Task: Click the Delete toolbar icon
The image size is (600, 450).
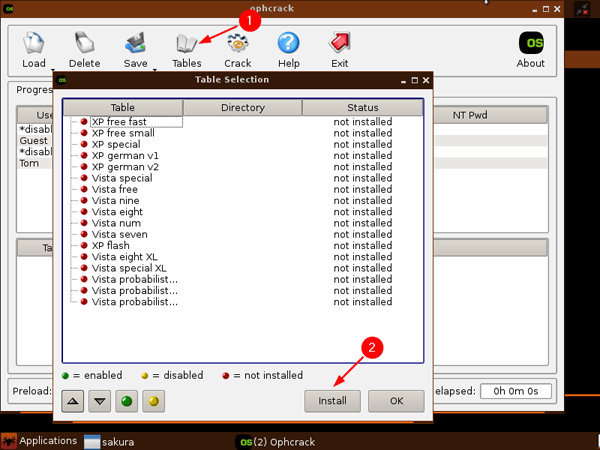Action: pyautogui.click(x=85, y=44)
